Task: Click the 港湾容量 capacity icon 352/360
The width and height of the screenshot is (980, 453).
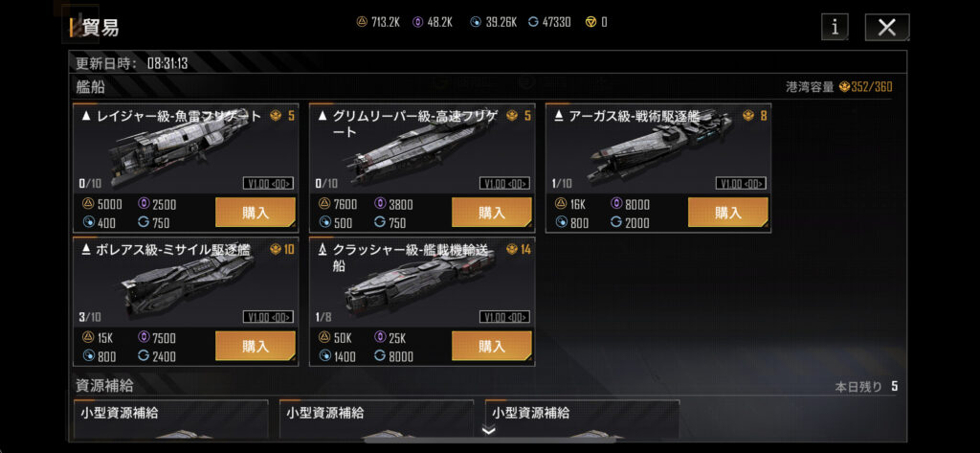Action: click(844, 87)
